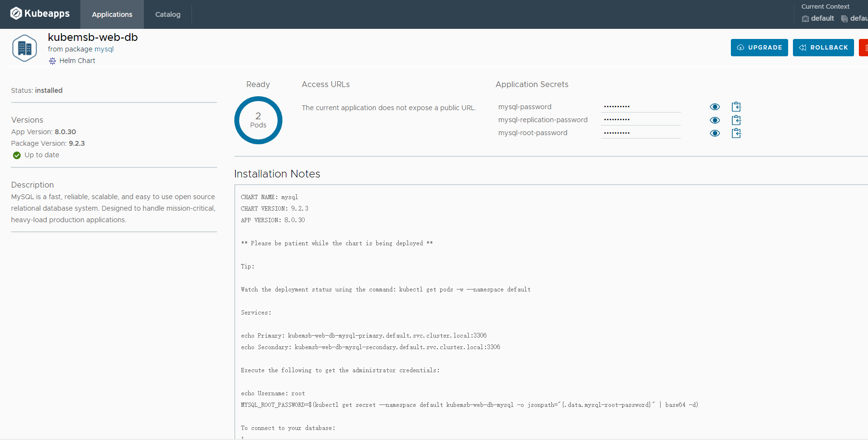The height and width of the screenshot is (442, 868).
Task: Click the green Up to date checkmark
Action: (17, 155)
